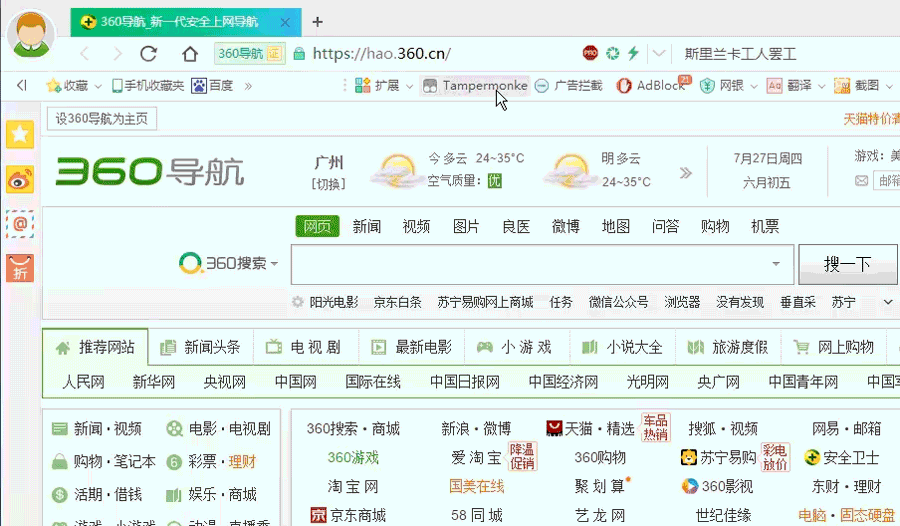Expand more hot searches chevron

(x=887, y=302)
